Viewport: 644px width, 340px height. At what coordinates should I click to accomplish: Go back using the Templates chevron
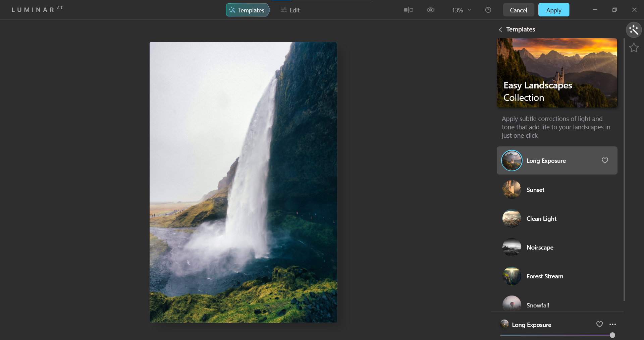point(500,29)
